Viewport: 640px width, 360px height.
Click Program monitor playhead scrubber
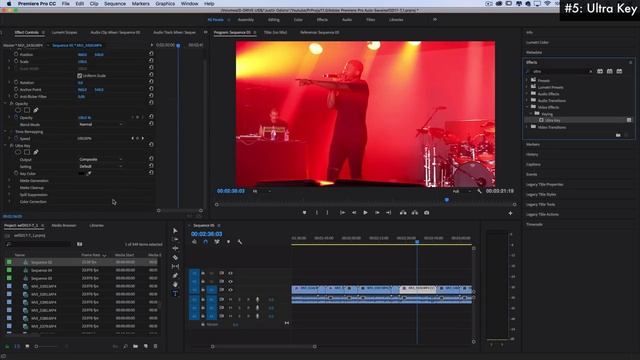[447, 200]
